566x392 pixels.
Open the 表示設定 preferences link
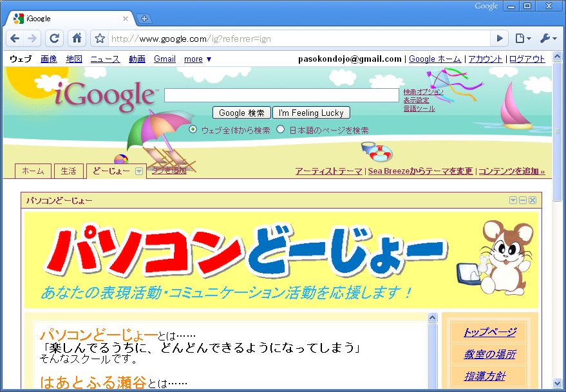416,100
